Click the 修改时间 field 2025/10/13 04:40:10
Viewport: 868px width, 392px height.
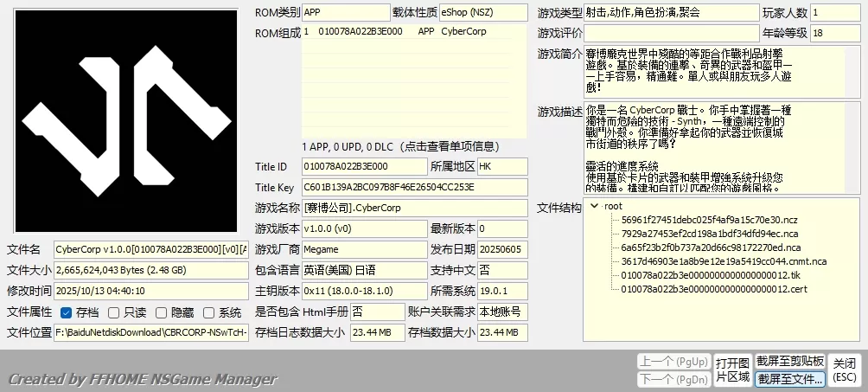(151, 291)
